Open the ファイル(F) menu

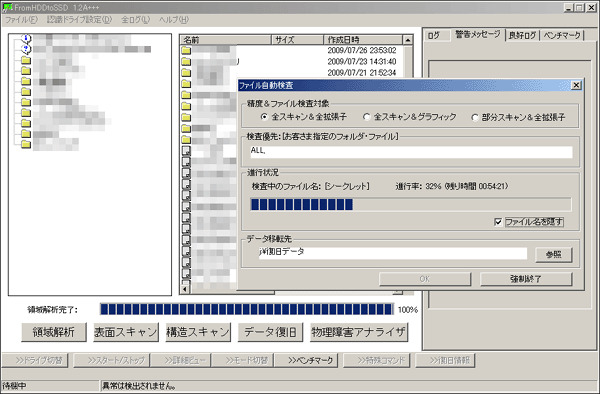pyautogui.click(x=21, y=20)
